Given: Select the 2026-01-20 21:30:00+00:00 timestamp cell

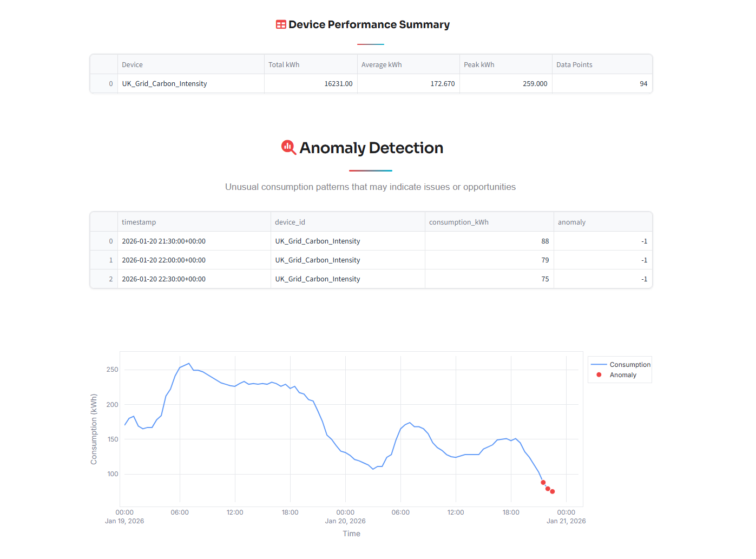Looking at the screenshot, I should pos(194,241).
